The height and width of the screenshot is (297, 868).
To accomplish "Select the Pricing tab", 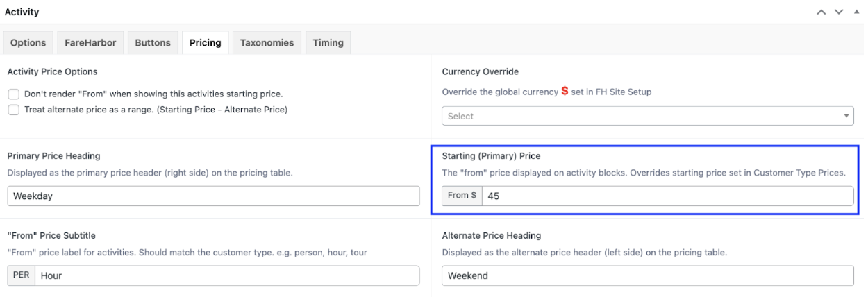I will tap(206, 42).
